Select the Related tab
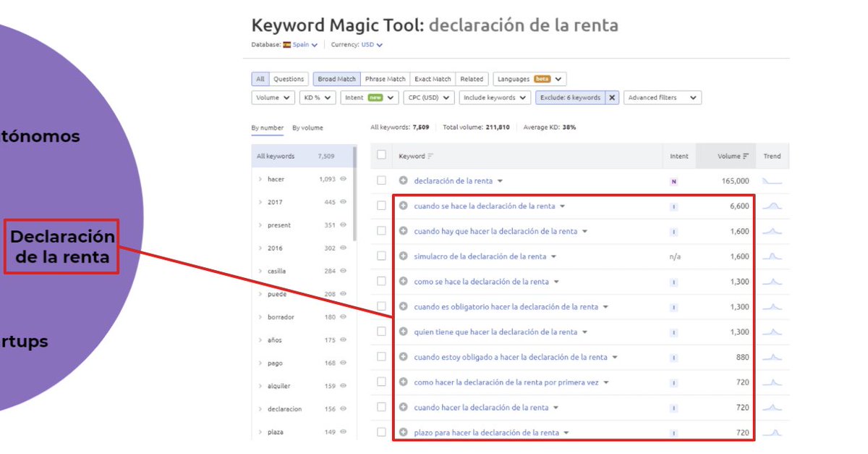The height and width of the screenshot is (454, 868). tap(472, 79)
